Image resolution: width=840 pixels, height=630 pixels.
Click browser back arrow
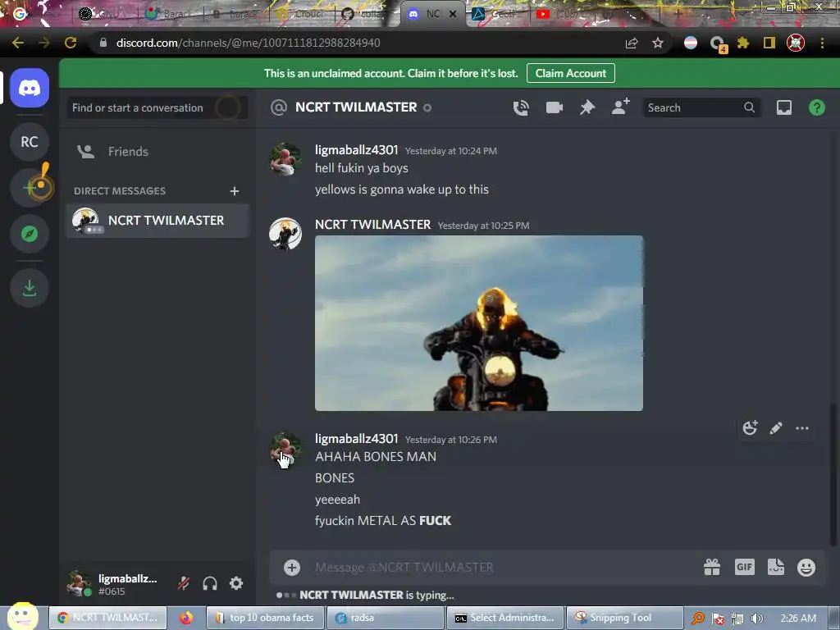pyautogui.click(x=18, y=43)
